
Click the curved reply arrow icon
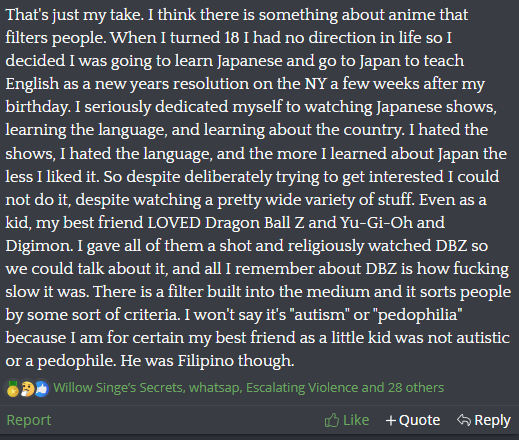pos(464,420)
